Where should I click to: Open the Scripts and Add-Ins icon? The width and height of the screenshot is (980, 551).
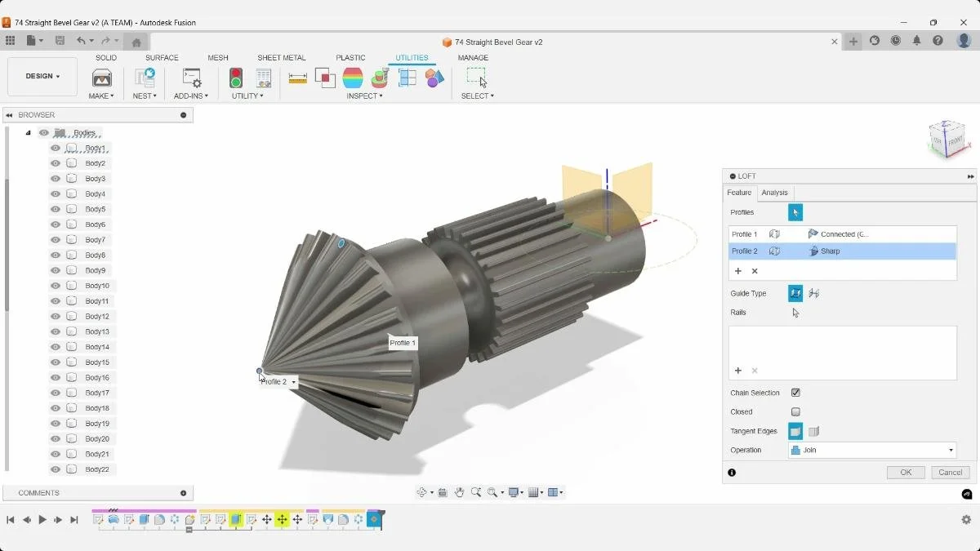(x=191, y=78)
